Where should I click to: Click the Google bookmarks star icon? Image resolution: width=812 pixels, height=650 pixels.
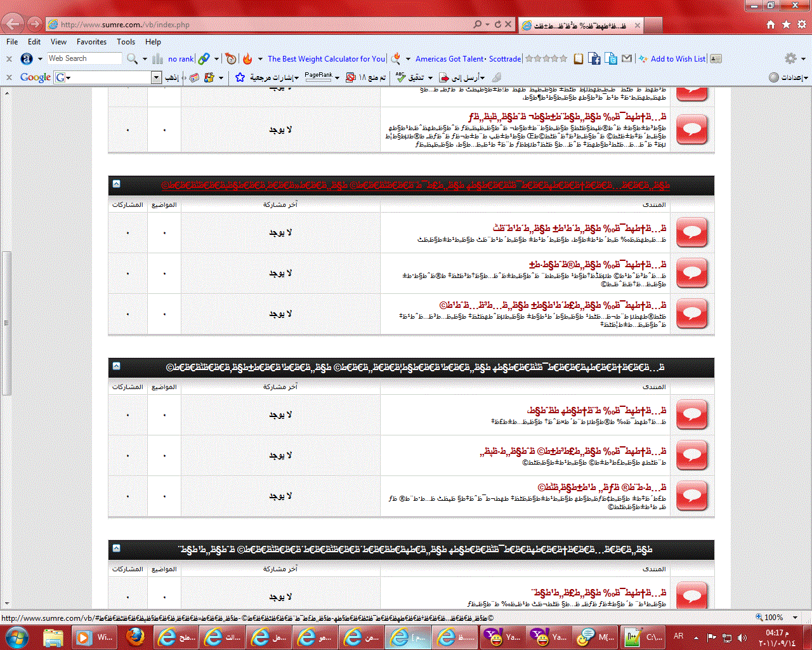pos(240,77)
